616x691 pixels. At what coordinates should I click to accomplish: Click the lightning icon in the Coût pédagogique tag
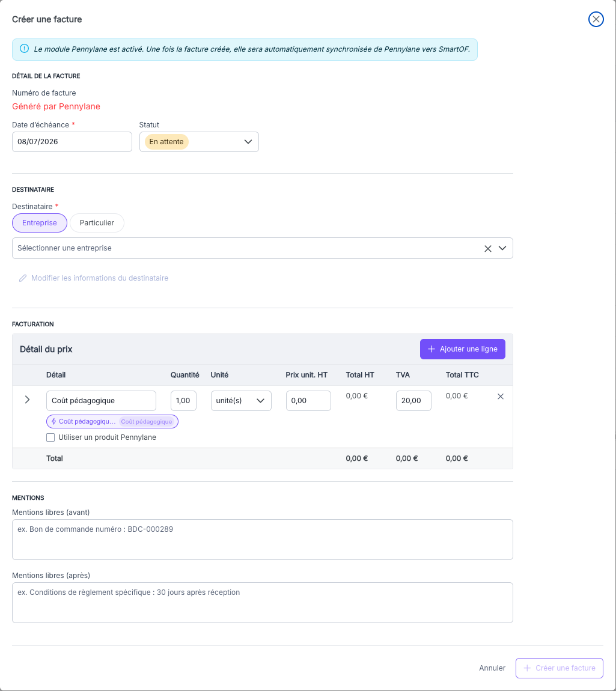53,422
